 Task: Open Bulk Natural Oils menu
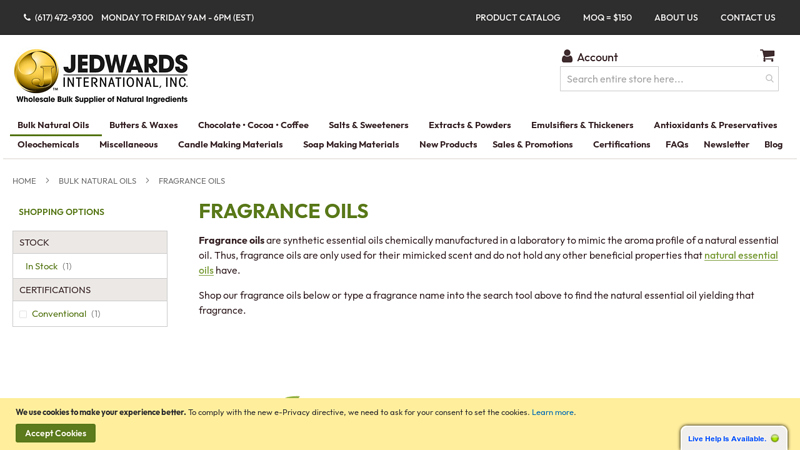(x=53, y=125)
